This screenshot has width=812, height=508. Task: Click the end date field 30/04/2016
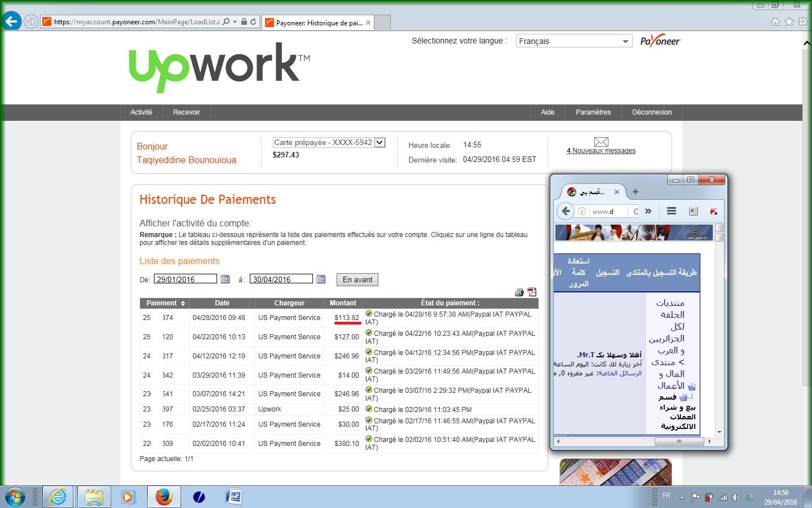281,279
